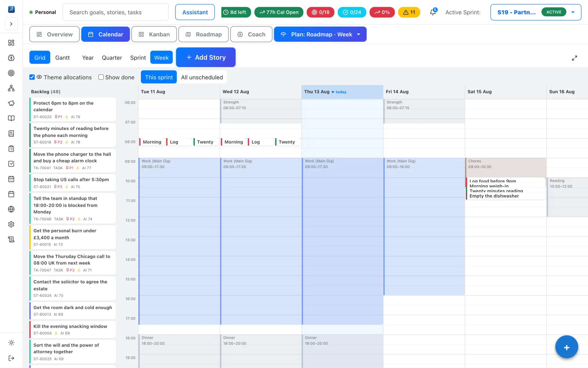Viewport: 588px width, 368px height.
Task: Open the Roadmap tab
Action: click(x=203, y=34)
